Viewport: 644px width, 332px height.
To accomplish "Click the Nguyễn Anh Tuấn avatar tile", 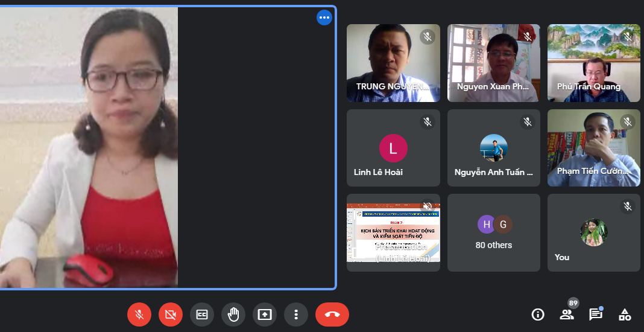I will 493,148.
